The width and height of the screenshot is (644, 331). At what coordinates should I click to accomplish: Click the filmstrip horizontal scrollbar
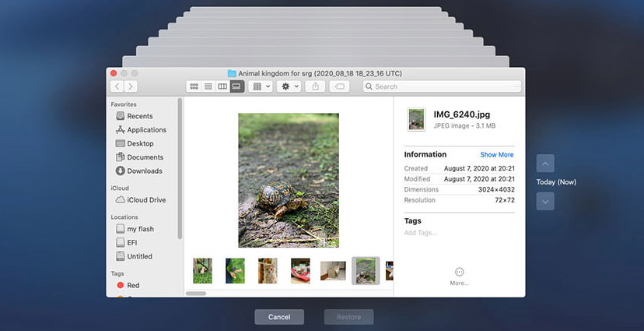coord(196,294)
